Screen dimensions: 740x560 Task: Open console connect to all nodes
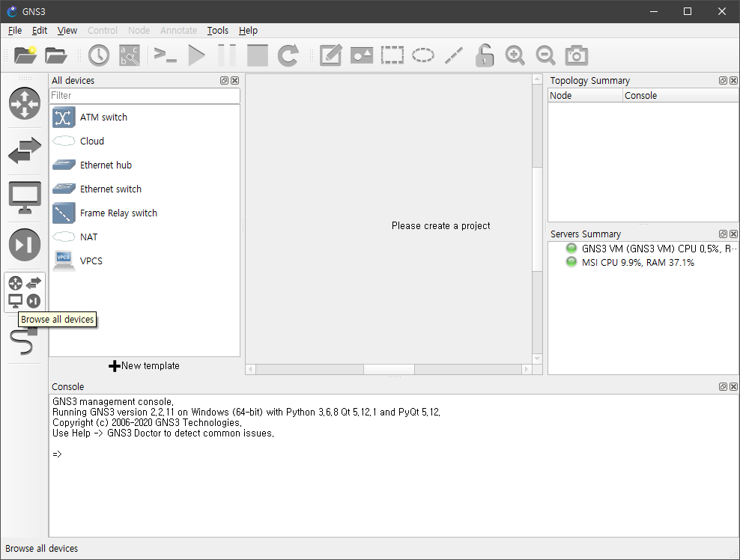click(x=166, y=55)
